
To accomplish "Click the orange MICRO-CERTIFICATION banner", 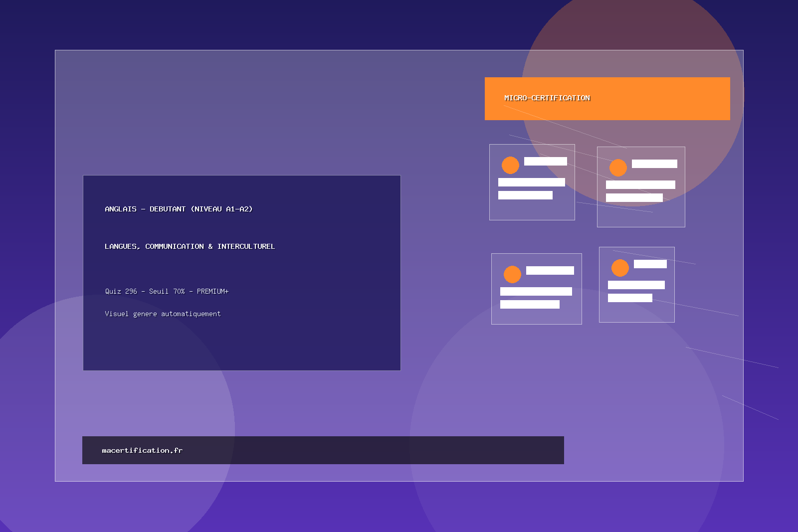I will 607,99.
